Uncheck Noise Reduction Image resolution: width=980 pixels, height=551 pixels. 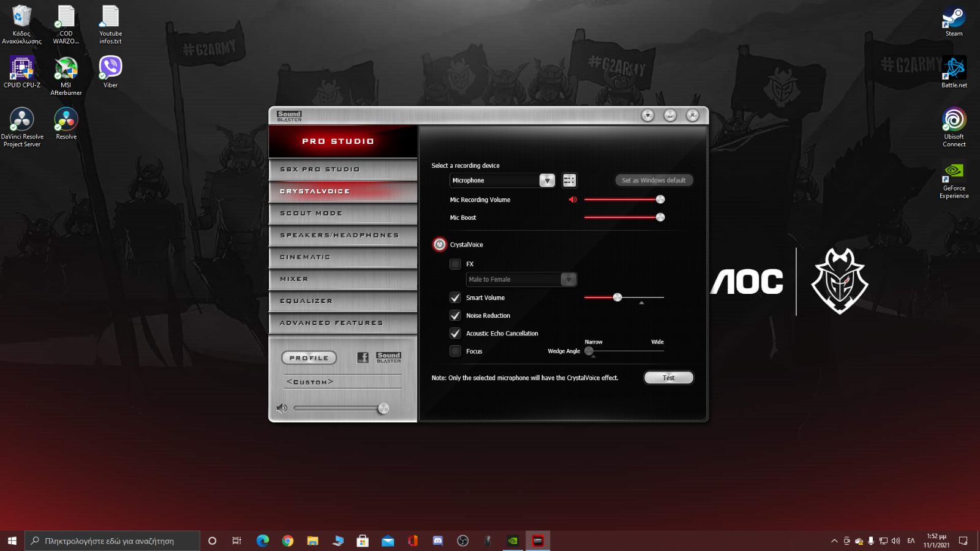coord(455,315)
